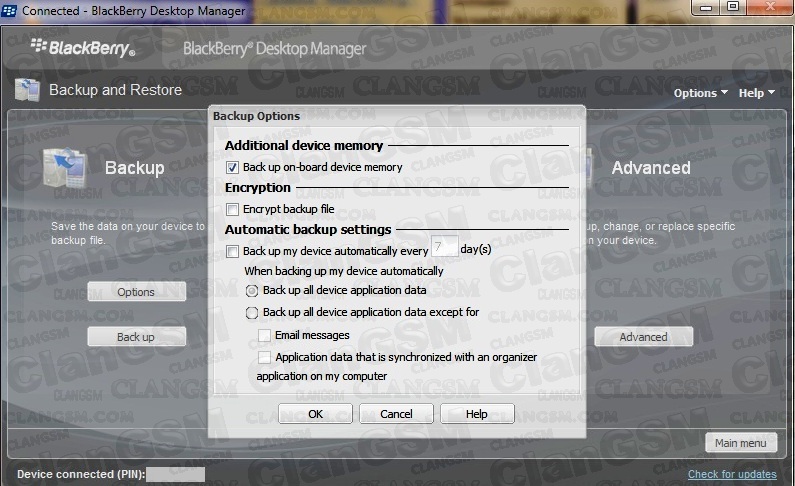Close the Desktop Manager window
The image size is (795, 486).
pyautogui.click(x=770, y=7)
